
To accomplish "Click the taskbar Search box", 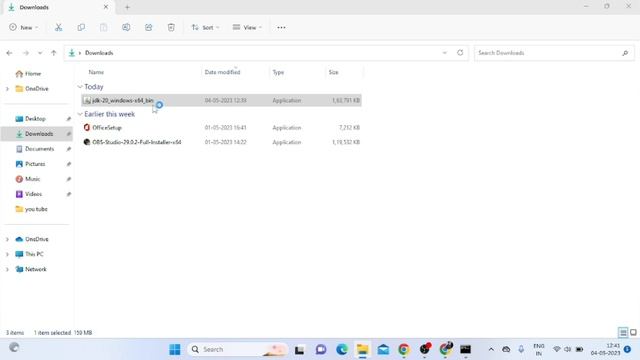I will coord(238,349).
